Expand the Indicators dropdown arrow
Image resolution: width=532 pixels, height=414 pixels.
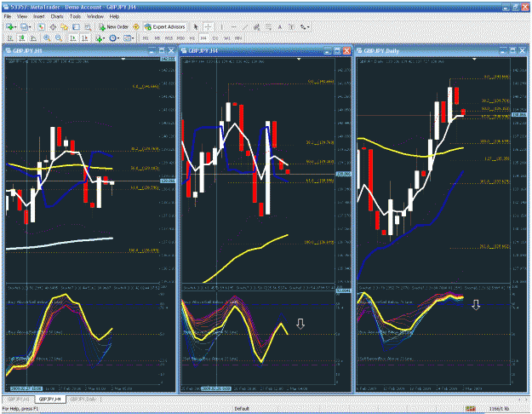tap(104, 38)
